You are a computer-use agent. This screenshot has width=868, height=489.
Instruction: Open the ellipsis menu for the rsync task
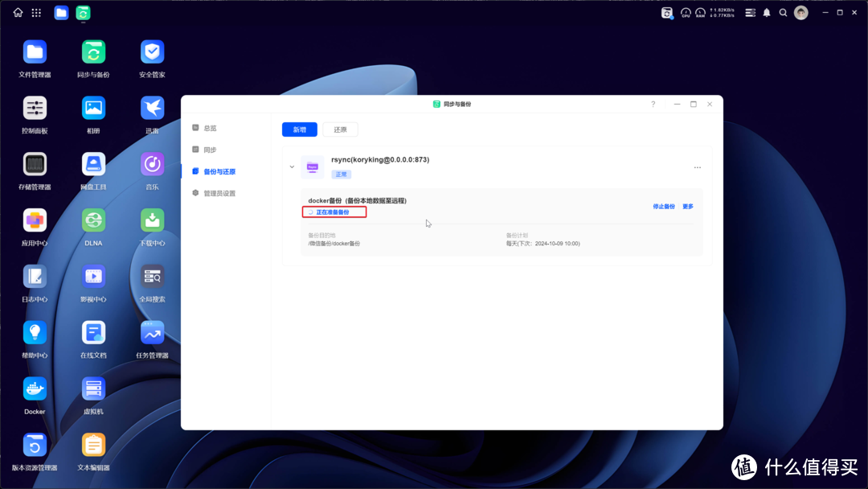tap(697, 166)
